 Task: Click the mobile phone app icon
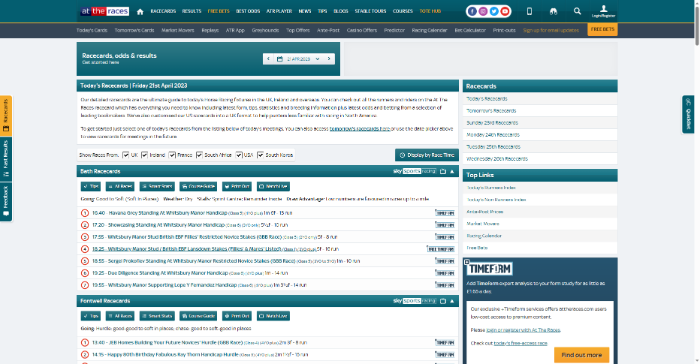(x=529, y=11)
